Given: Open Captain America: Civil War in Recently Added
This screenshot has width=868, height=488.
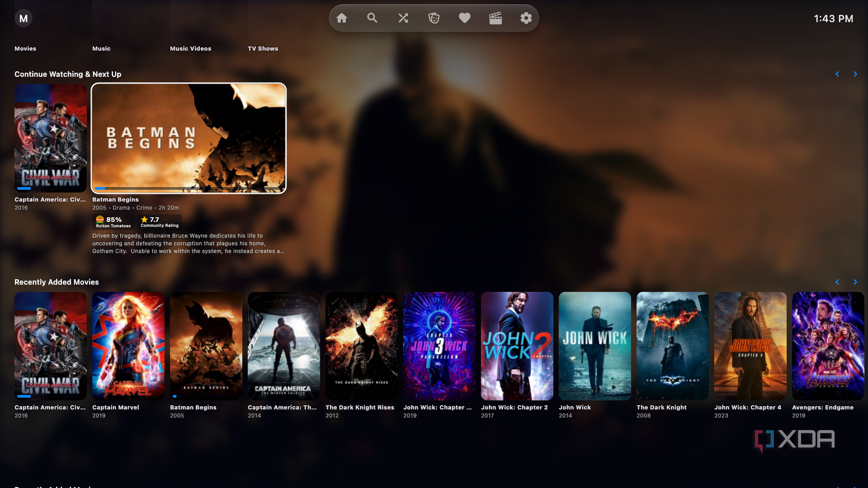Looking at the screenshot, I should click(x=51, y=346).
